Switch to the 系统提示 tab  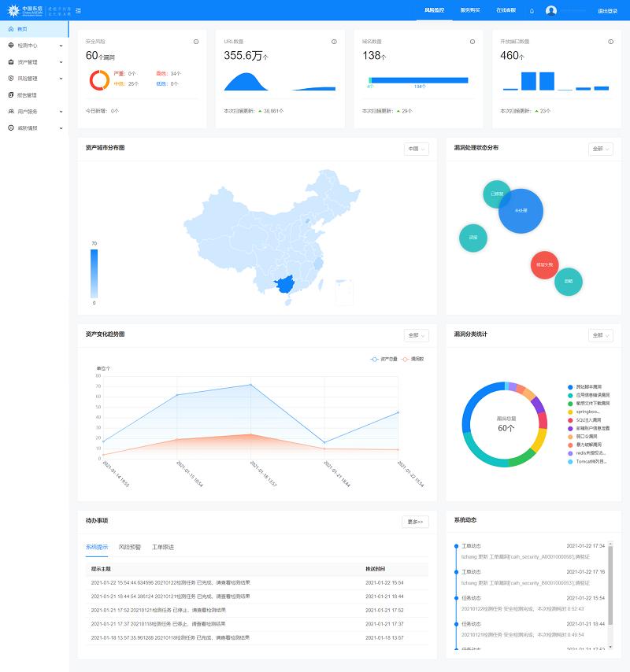pyautogui.click(x=97, y=547)
